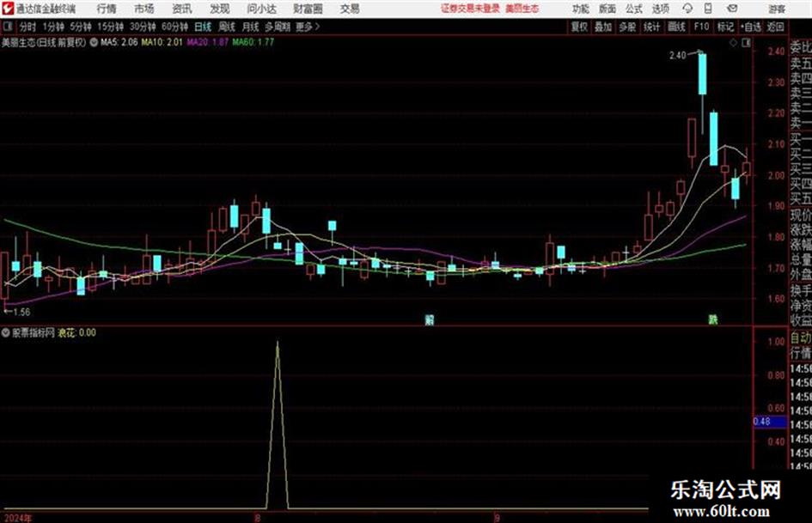Click the 标记 mark button
812x523 pixels.
(x=725, y=27)
